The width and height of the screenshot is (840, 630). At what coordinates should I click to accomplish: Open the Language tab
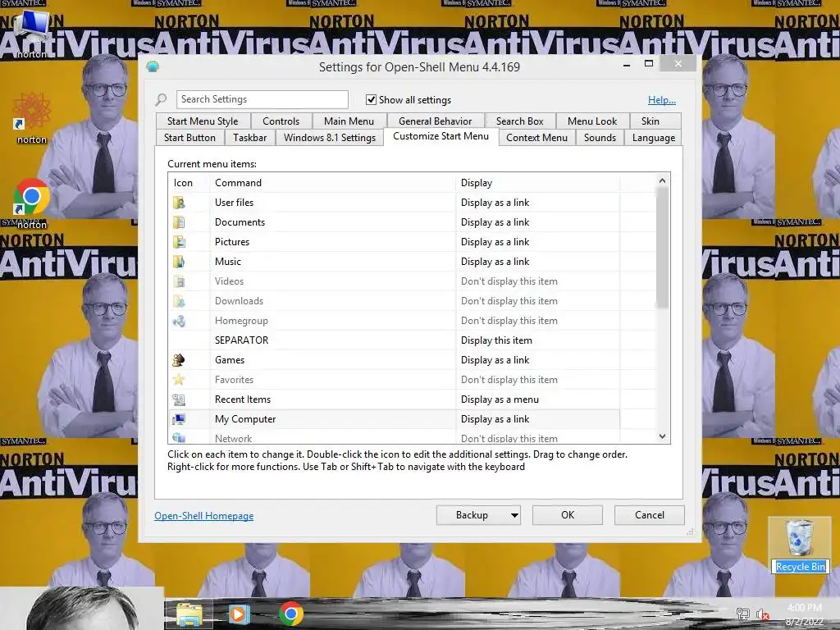point(653,138)
